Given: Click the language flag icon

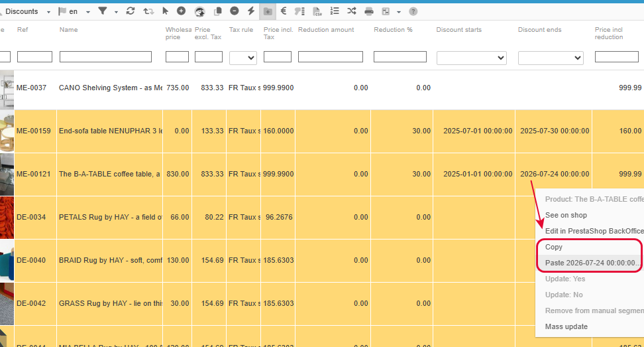Looking at the screenshot, I should click(x=62, y=11).
